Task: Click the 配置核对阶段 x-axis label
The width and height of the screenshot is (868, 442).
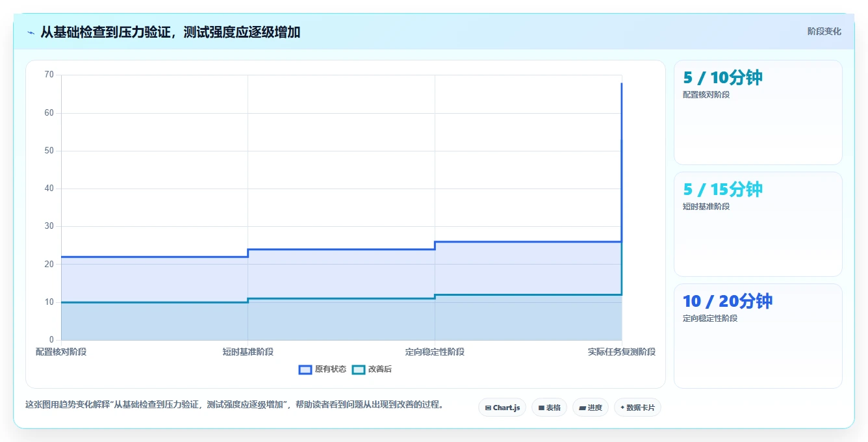Action: 61,352
